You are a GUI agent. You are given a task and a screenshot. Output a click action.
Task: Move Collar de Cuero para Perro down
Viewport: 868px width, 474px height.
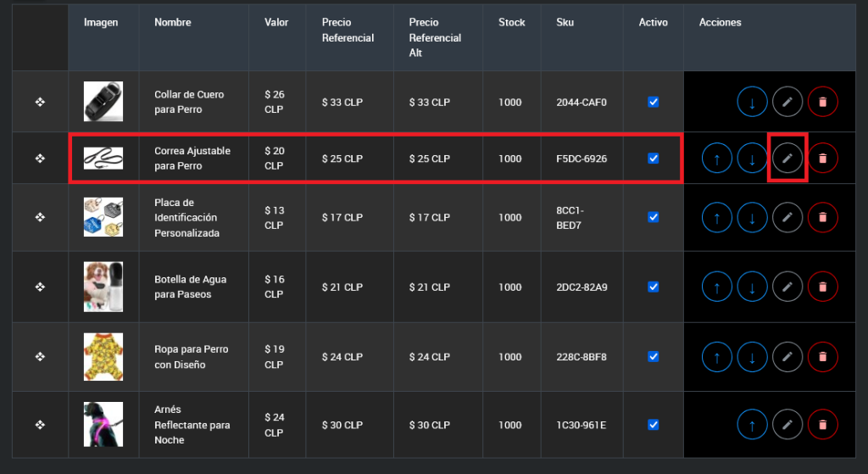coord(752,103)
